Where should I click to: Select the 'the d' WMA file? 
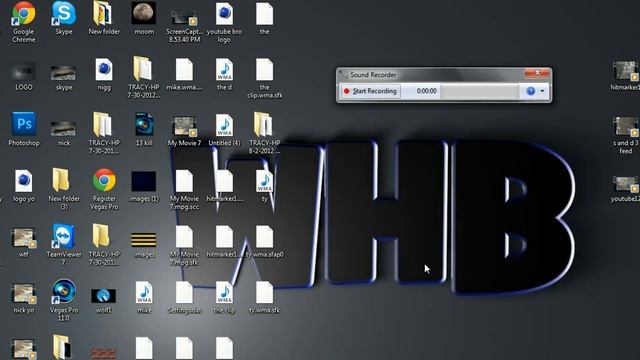point(224,69)
